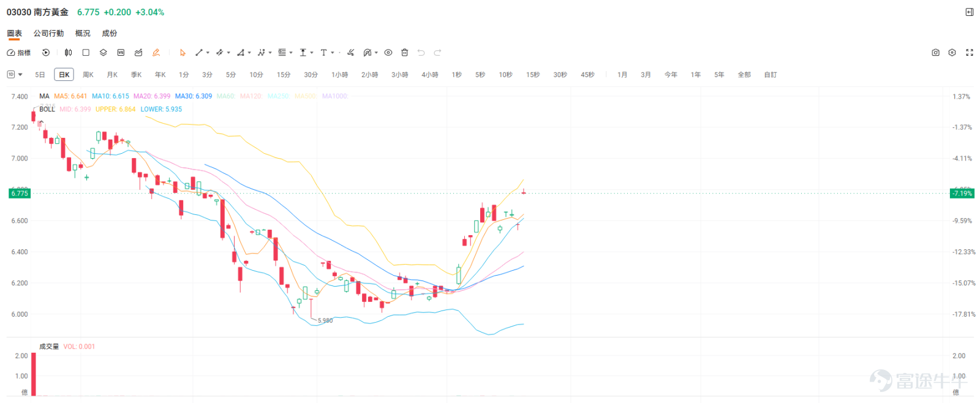Select the candlestick chart type icon
The height and width of the screenshot is (403, 980).
pyautogui.click(x=68, y=53)
